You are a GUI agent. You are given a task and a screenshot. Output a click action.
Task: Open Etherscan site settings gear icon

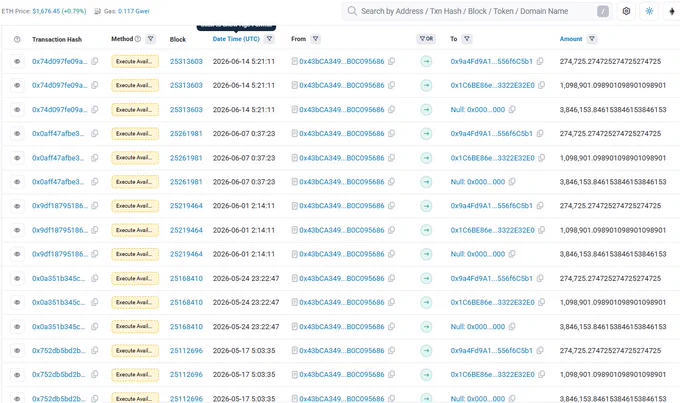tap(626, 11)
